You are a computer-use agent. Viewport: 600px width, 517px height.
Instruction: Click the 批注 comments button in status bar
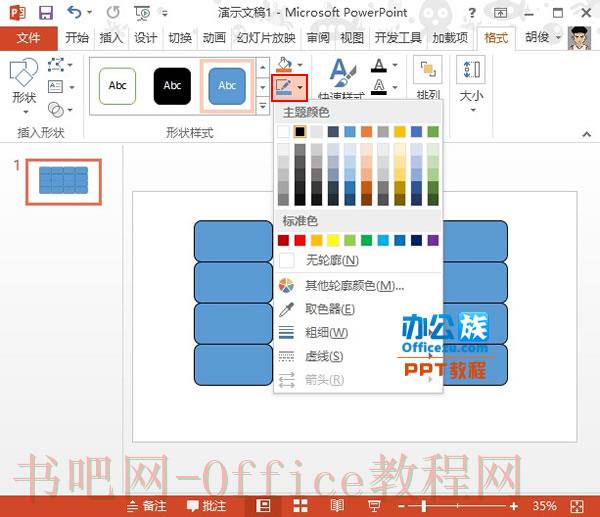pos(207,506)
